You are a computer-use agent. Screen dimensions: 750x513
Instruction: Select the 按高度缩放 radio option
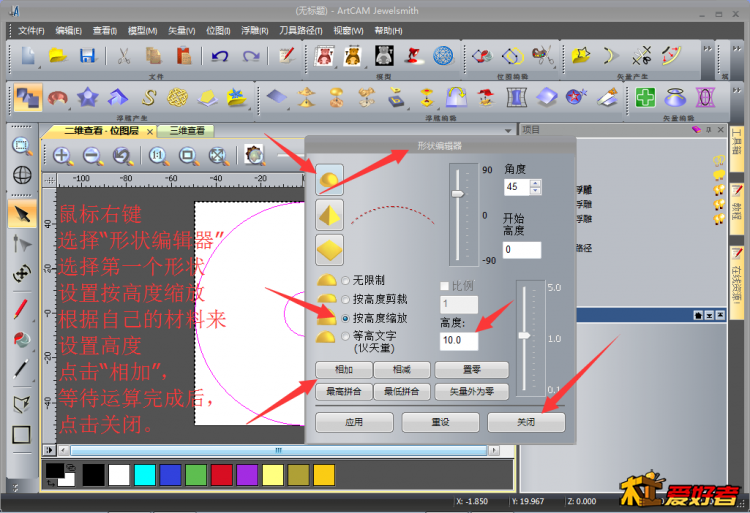345,318
